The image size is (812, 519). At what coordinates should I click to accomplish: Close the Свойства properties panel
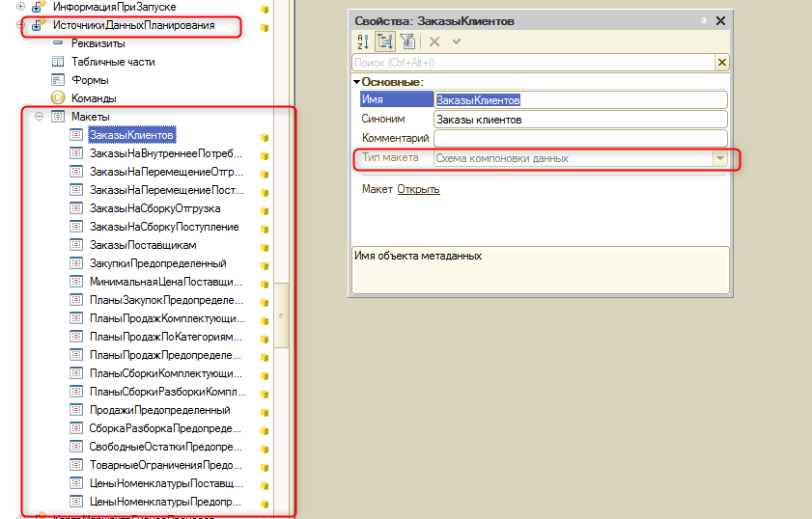click(x=720, y=20)
